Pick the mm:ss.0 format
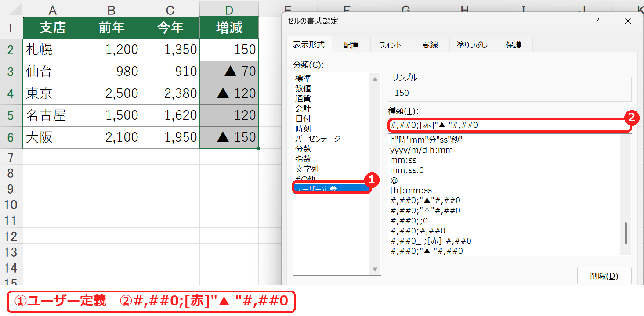The image size is (644, 316). tap(406, 170)
